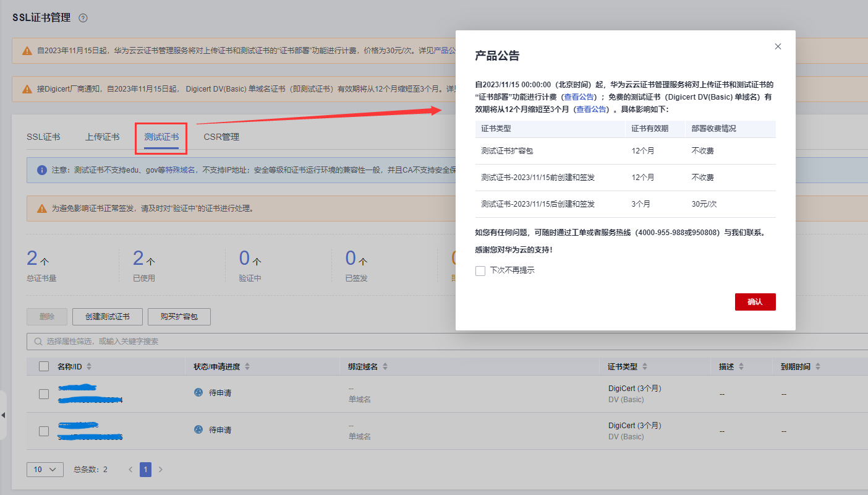Open the 特殊域名 link

click(181, 170)
